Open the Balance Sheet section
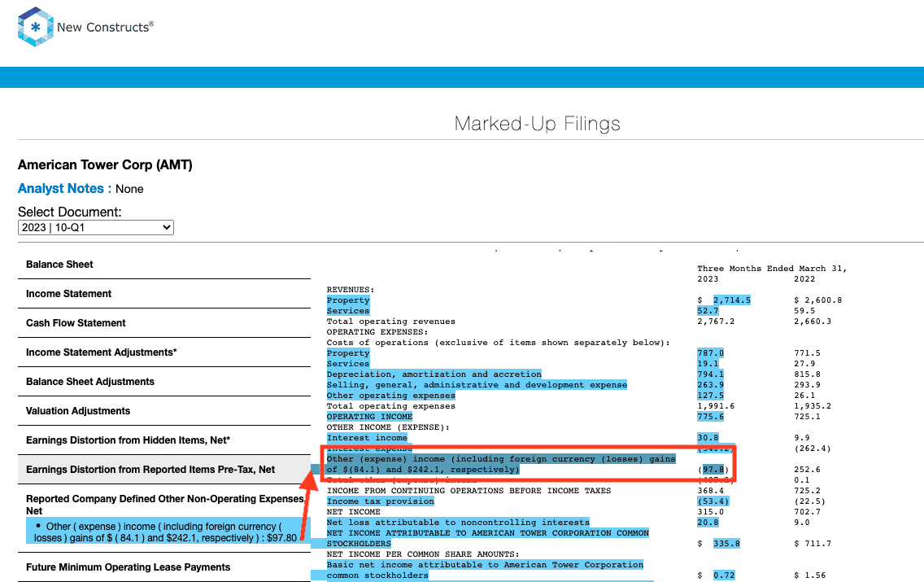Viewport: 924px width, 582px height. coord(59,265)
